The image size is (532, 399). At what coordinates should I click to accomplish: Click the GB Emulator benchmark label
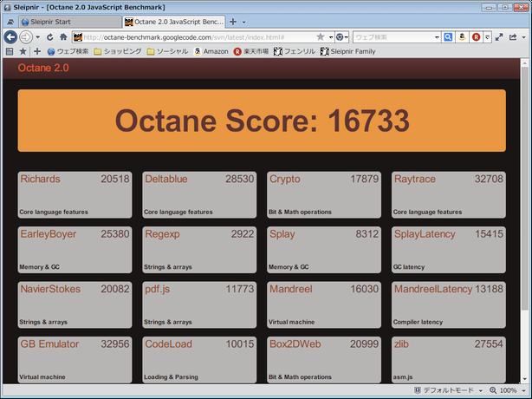(x=49, y=344)
